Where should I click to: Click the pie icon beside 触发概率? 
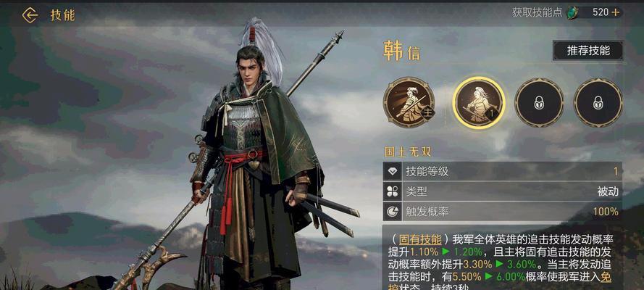click(392, 212)
